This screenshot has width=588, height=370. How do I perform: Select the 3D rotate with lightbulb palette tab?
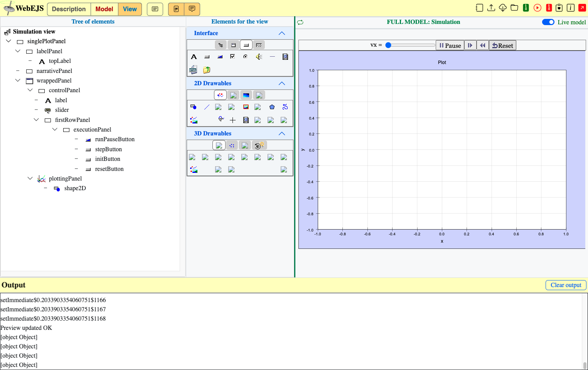click(x=259, y=145)
